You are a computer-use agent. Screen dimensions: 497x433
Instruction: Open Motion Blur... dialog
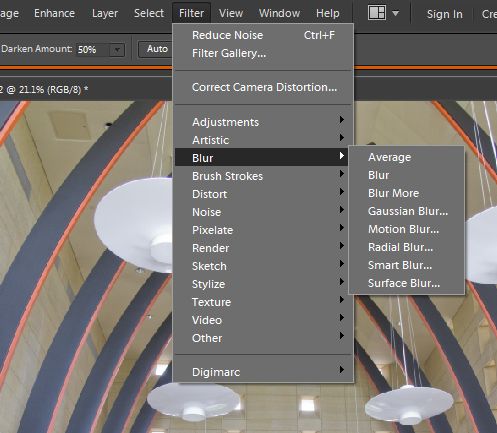click(x=406, y=229)
